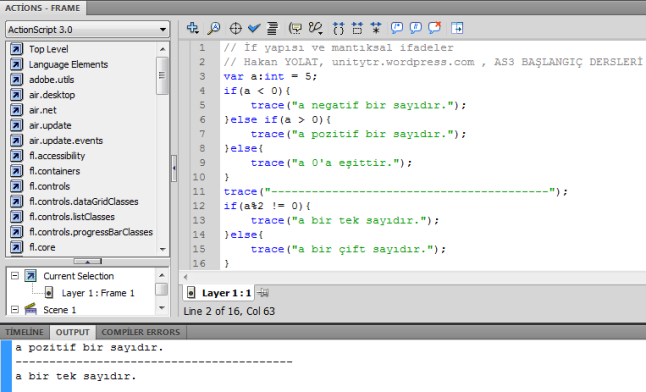Select the Scene 1 item

(60, 310)
